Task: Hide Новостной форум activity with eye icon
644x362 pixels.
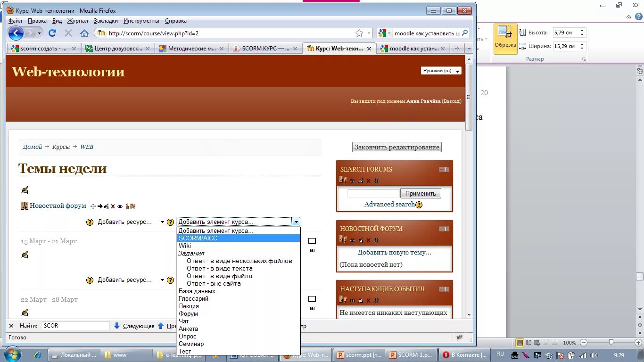Action: pyautogui.click(x=120, y=206)
